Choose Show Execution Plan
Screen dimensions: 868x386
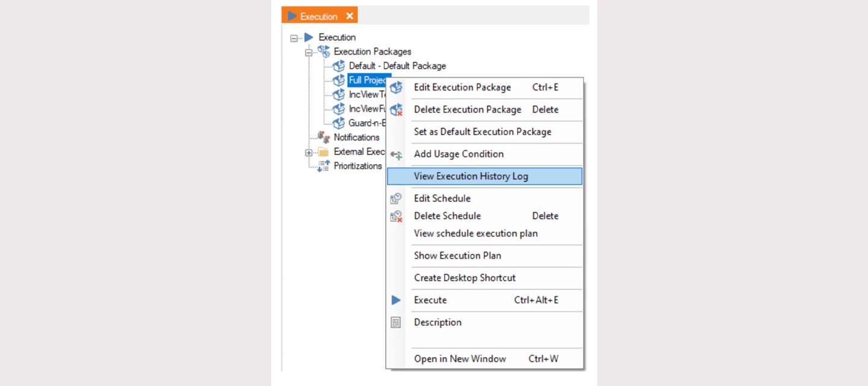[485, 256]
